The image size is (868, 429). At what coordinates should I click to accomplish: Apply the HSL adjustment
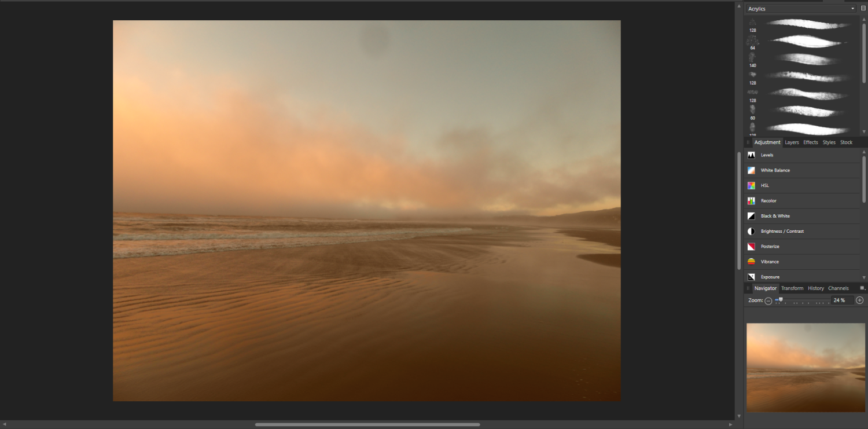click(x=803, y=185)
